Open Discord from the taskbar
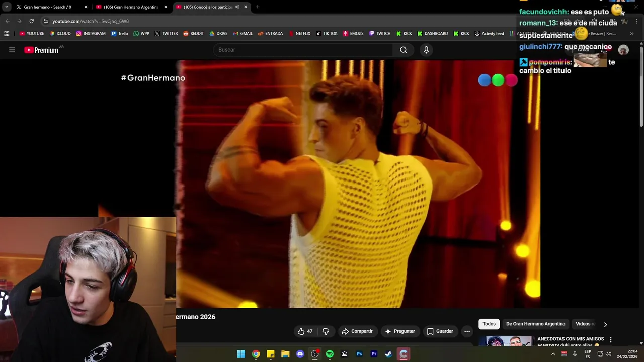This screenshot has height=362, width=644. [300, 354]
